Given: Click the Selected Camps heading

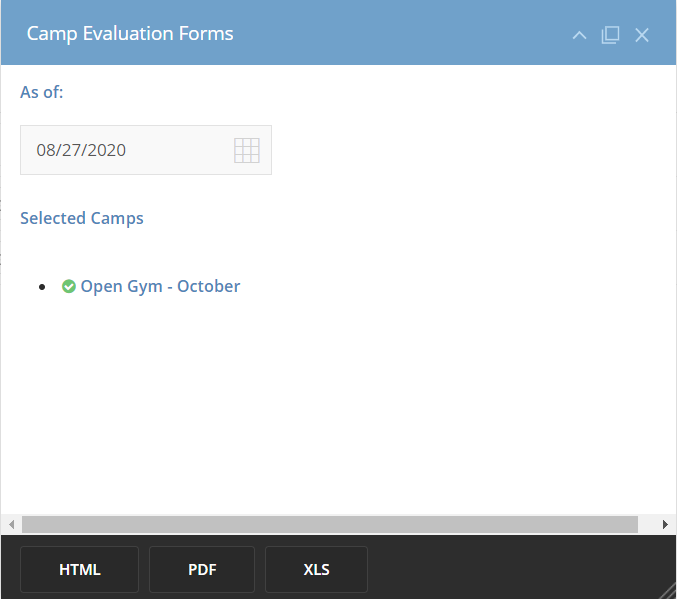Looking at the screenshot, I should (x=82, y=219).
